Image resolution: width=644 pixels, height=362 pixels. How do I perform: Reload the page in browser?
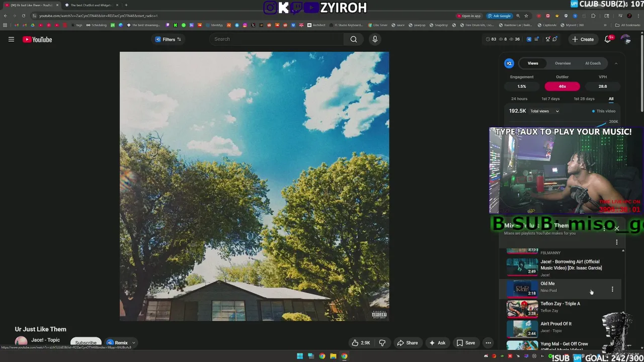pos(23,16)
